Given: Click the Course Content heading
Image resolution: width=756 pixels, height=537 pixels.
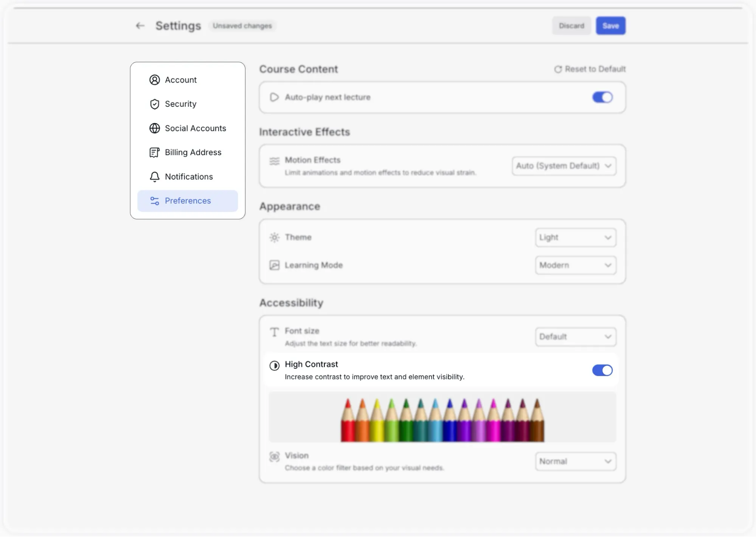Looking at the screenshot, I should [x=298, y=69].
